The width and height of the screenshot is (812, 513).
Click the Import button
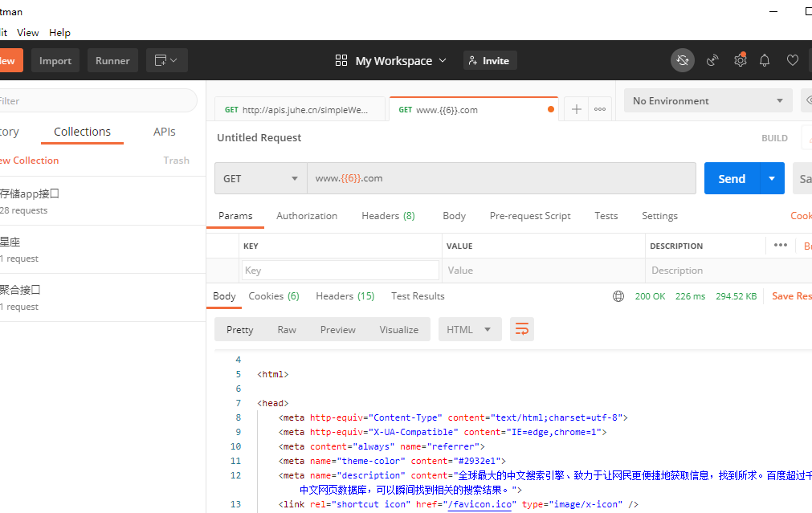(55, 60)
